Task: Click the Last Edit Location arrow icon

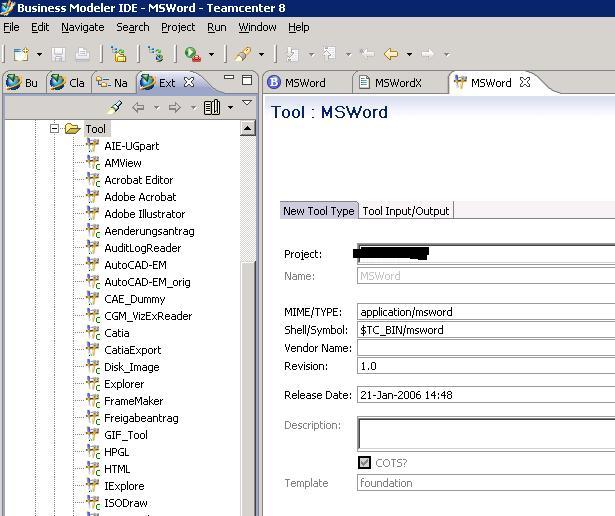Action: (x=367, y=54)
